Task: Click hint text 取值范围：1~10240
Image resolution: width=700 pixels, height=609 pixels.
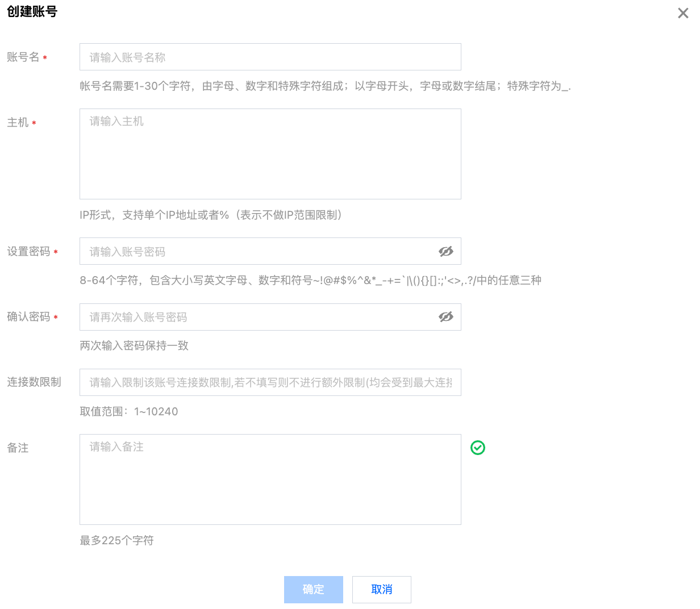Action: 129,411
